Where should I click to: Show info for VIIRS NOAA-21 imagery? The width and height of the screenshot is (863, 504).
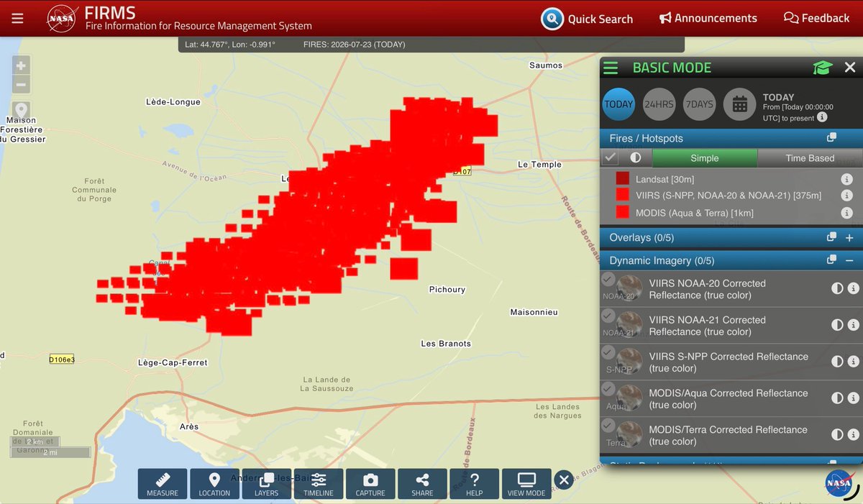[x=854, y=325]
